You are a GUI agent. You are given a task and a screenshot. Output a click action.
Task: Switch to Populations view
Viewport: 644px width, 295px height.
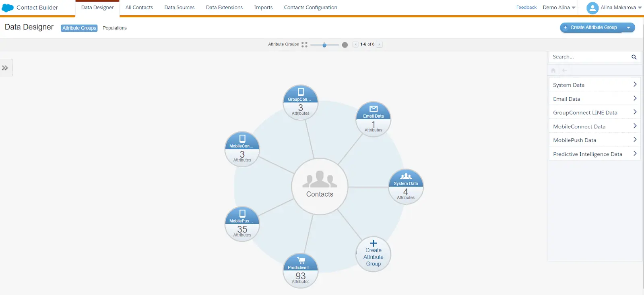(115, 28)
